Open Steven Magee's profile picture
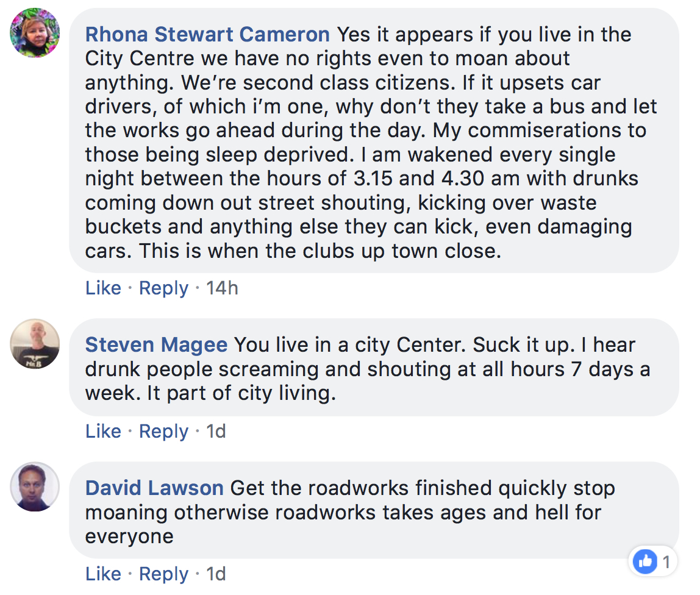Image resolution: width=700 pixels, height=595 pixels. tap(35, 343)
